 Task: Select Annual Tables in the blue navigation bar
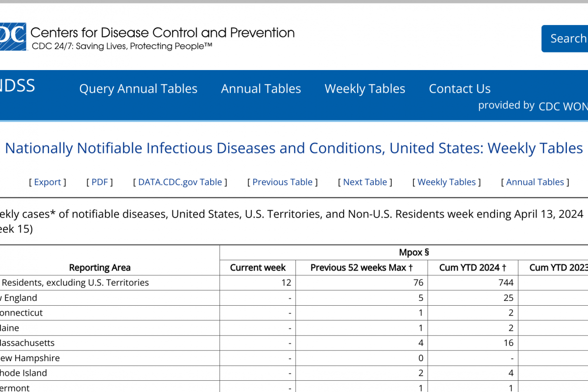[261, 89]
